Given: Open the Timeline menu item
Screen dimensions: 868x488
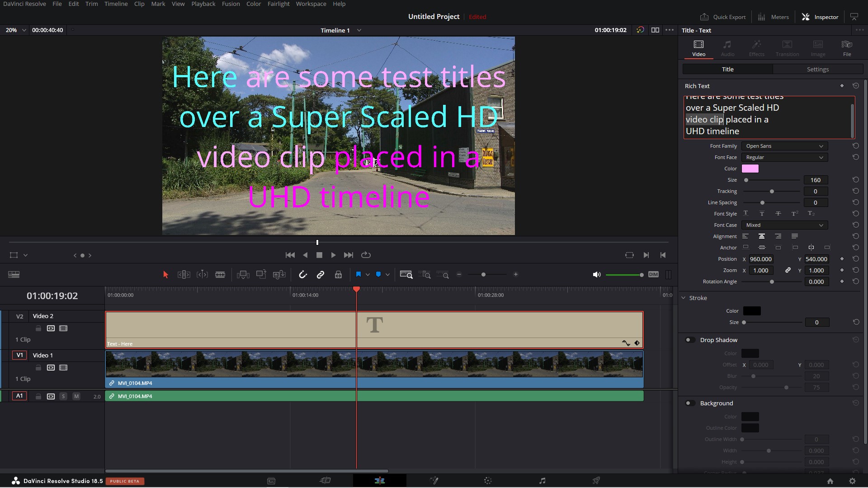Looking at the screenshot, I should (116, 4).
